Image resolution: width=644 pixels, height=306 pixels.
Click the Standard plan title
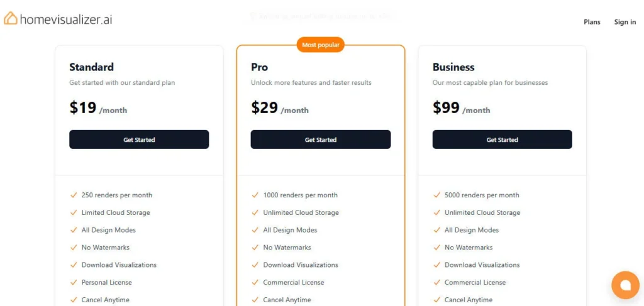pos(91,67)
